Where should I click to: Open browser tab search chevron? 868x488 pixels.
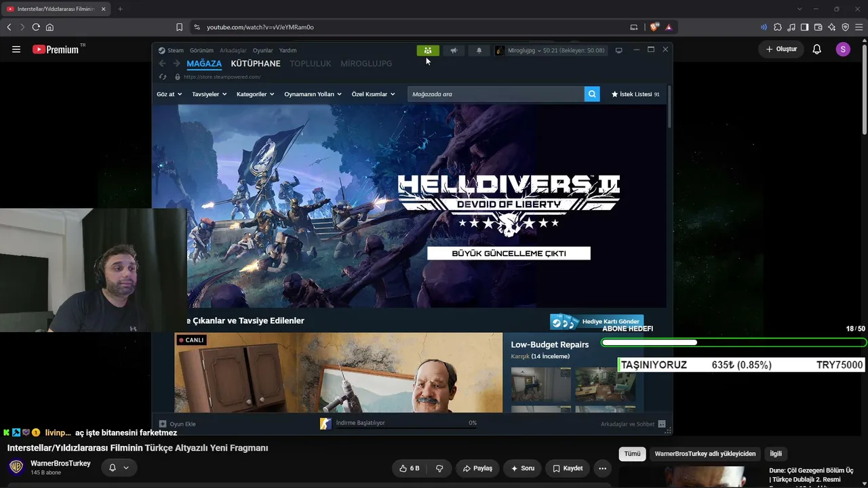pyautogui.click(x=800, y=9)
